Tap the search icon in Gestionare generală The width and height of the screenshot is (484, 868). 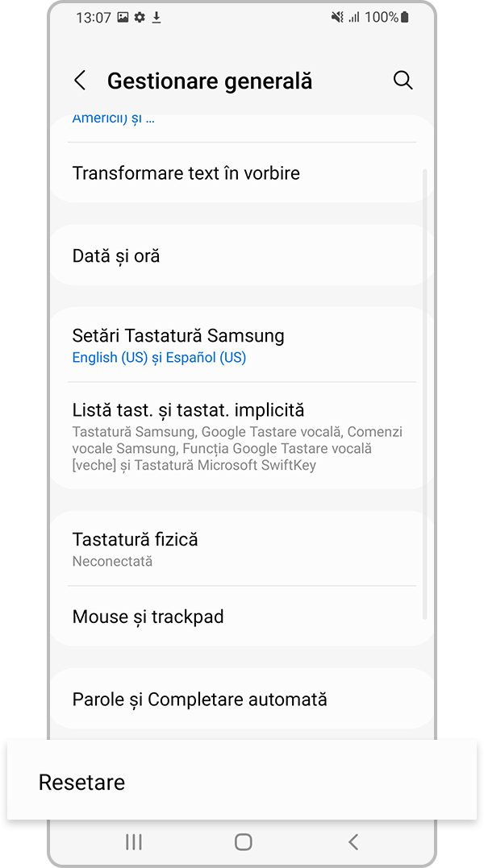tap(403, 80)
